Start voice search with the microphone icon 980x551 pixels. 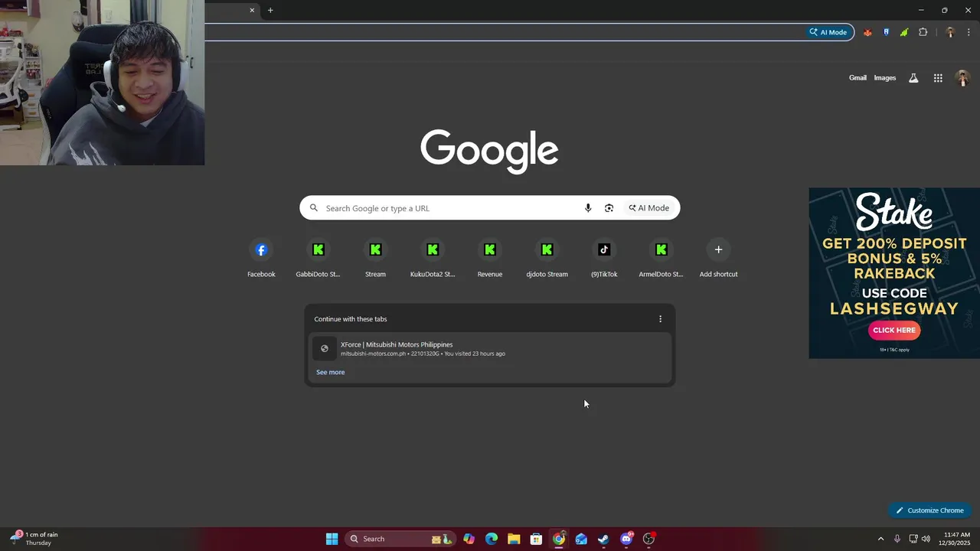(x=588, y=208)
